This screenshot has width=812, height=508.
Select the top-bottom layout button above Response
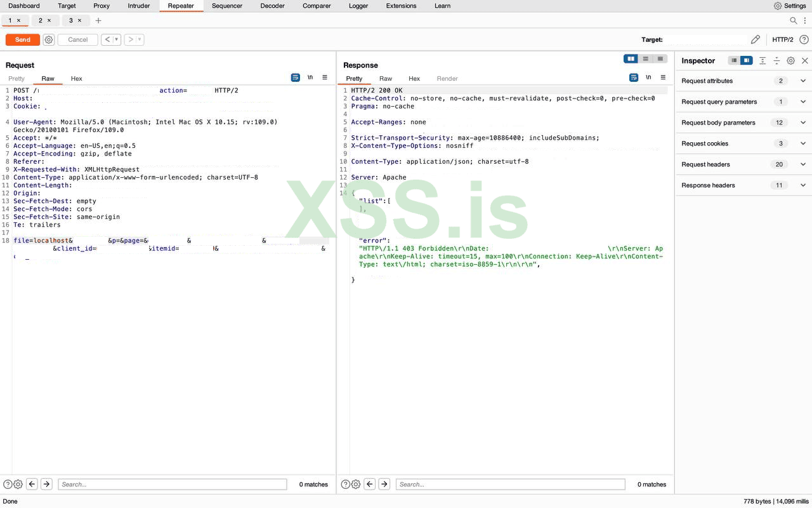[646, 59]
